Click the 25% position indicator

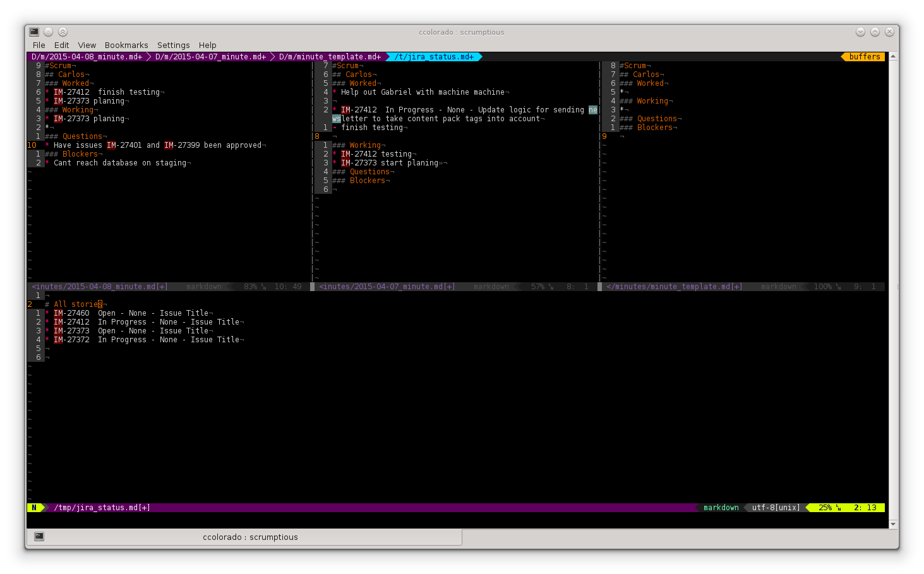point(825,508)
